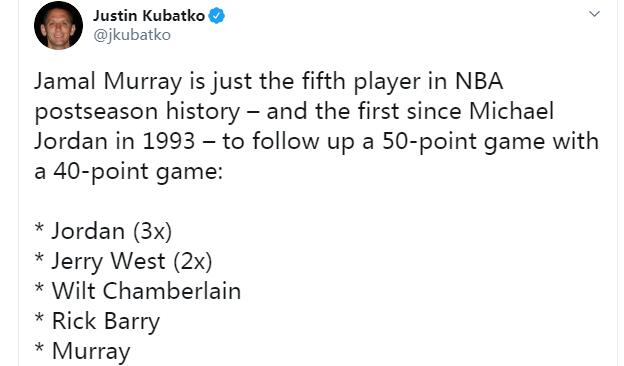Screen dimensions: 624x366
Task: Click the phrase "40-point game:"
Action: 138,172
